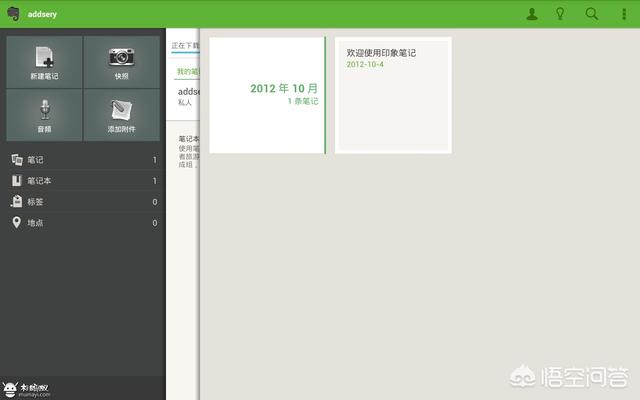Take a snapshot note (快照)

tap(122, 62)
